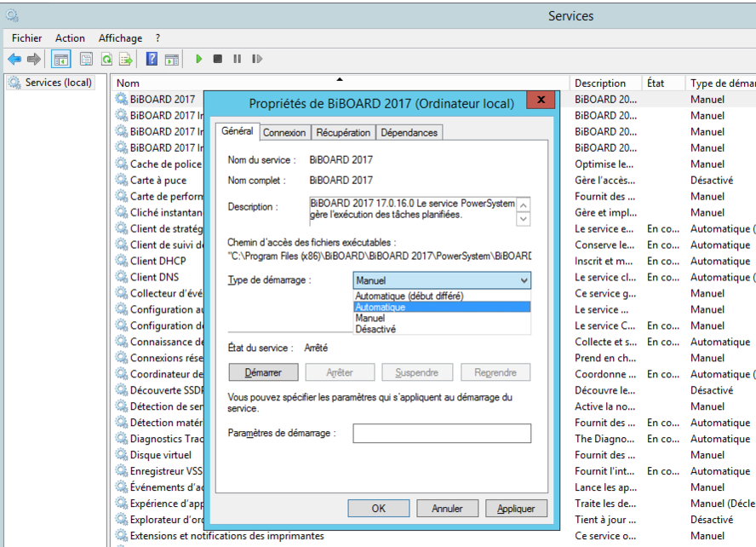Screen dimensions: 756x547
Task: Click the Reprendre button
Action: (x=495, y=372)
